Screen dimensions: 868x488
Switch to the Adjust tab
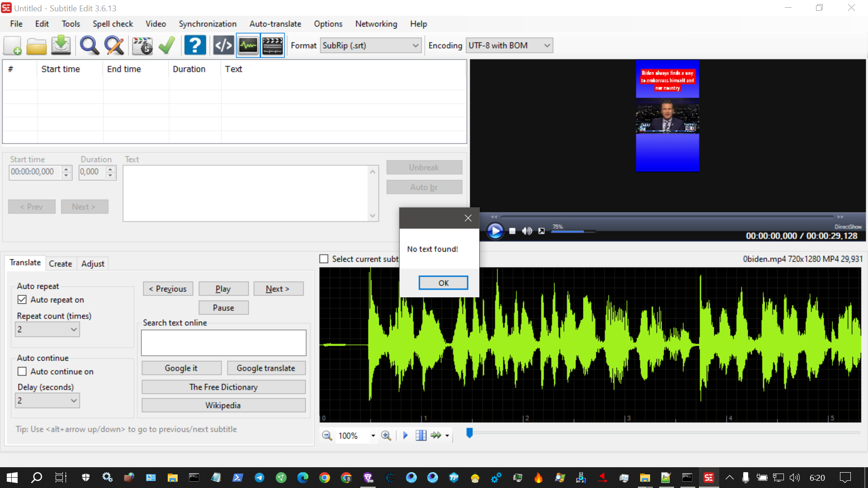tap(93, 263)
